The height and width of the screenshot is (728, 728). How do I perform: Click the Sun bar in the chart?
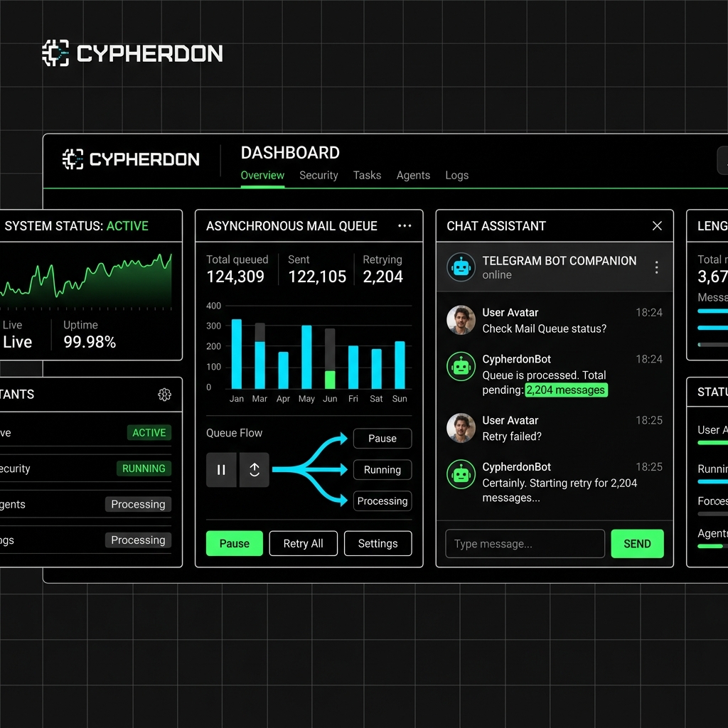pos(400,365)
